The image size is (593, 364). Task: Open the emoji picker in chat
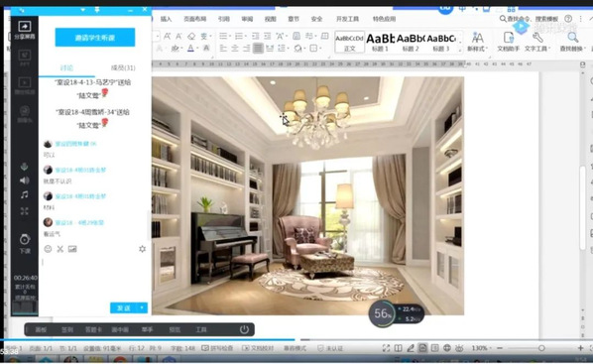coord(48,249)
